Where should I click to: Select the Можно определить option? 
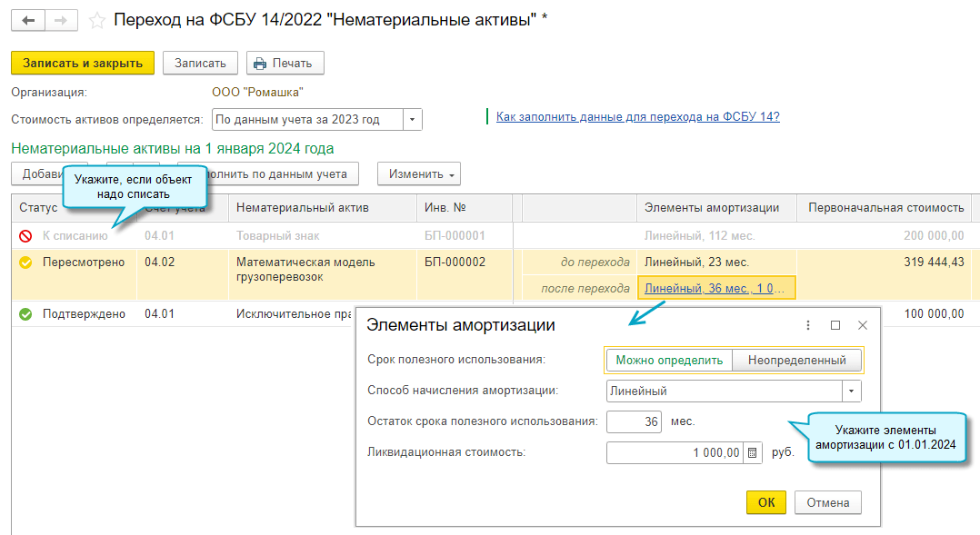point(669,361)
